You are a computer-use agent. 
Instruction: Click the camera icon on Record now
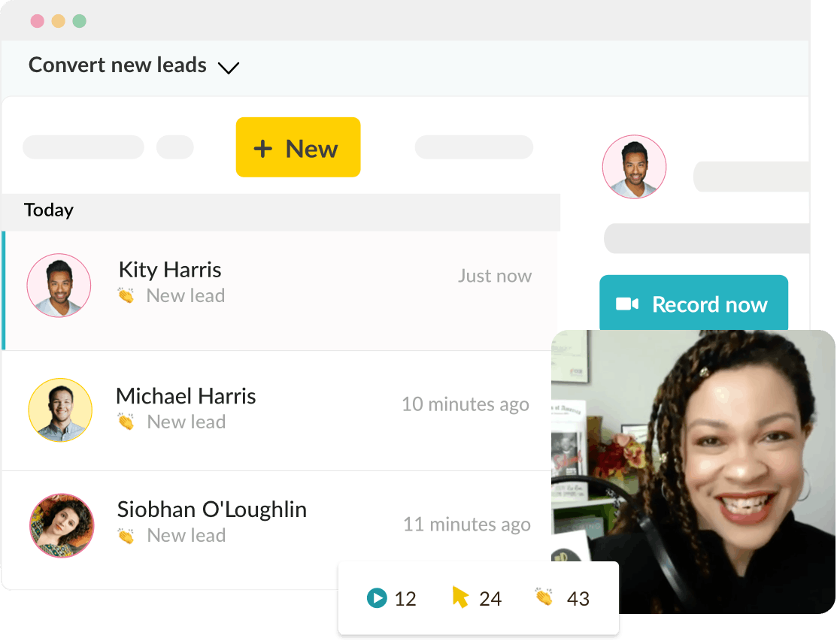626,304
